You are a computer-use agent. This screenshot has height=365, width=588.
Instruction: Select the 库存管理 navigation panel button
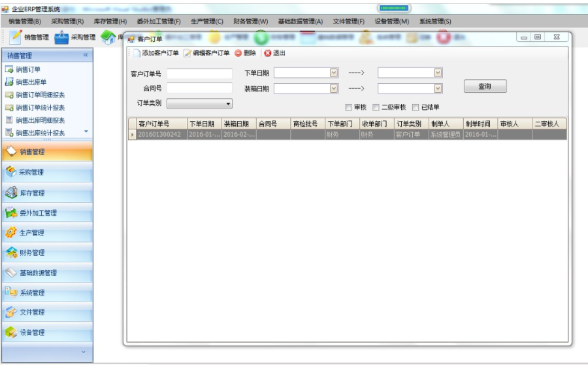(x=47, y=192)
